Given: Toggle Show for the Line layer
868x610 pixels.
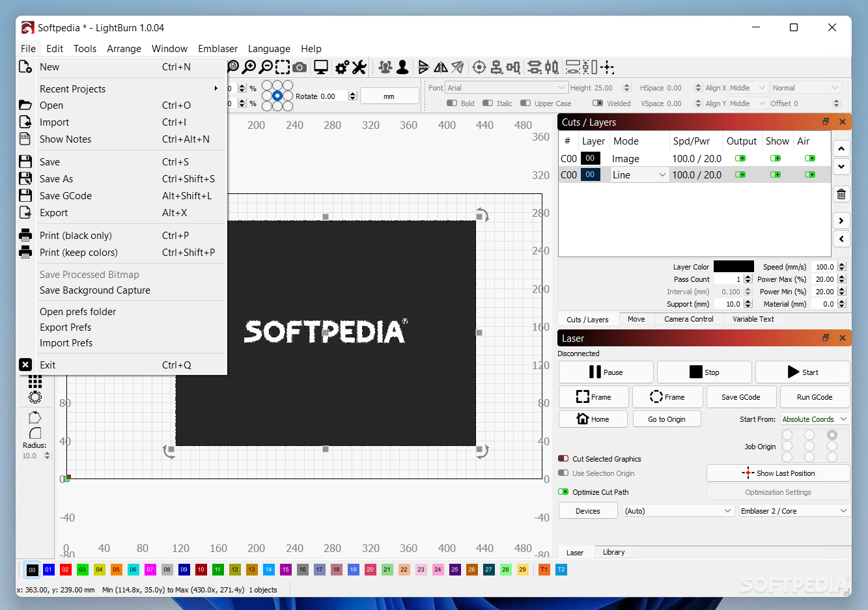Looking at the screenshot, I should (x=775, y=174).
